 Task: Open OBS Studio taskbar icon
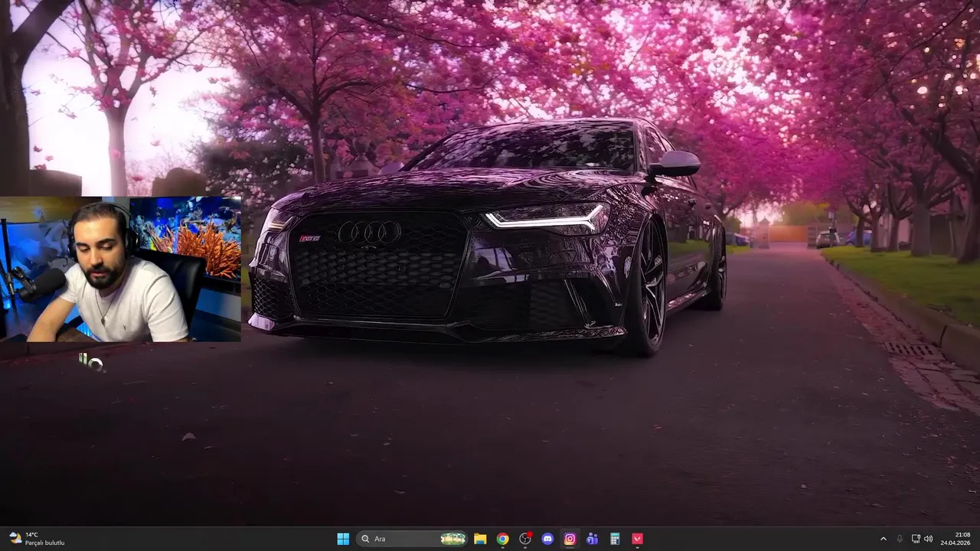click(525, 539)
